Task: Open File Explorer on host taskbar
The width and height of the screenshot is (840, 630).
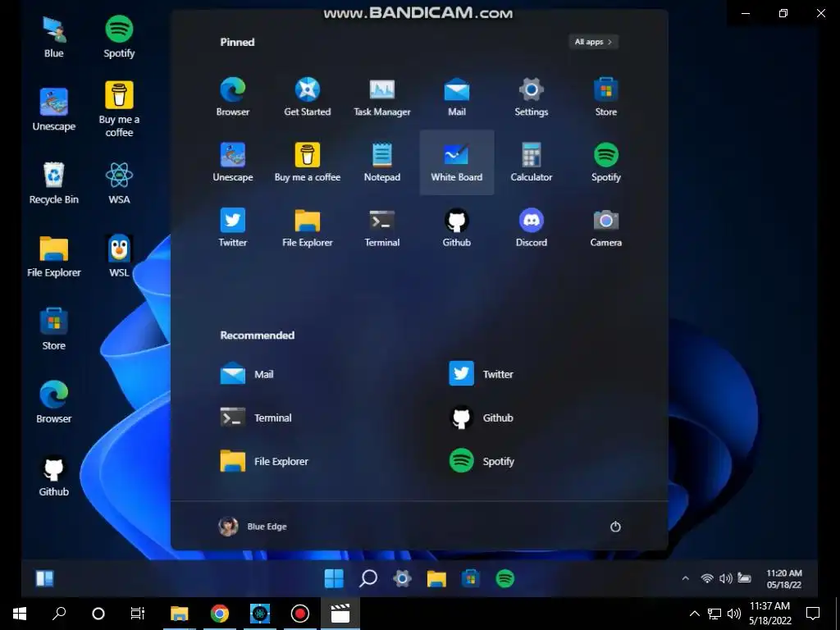Action: click(180, 614)
